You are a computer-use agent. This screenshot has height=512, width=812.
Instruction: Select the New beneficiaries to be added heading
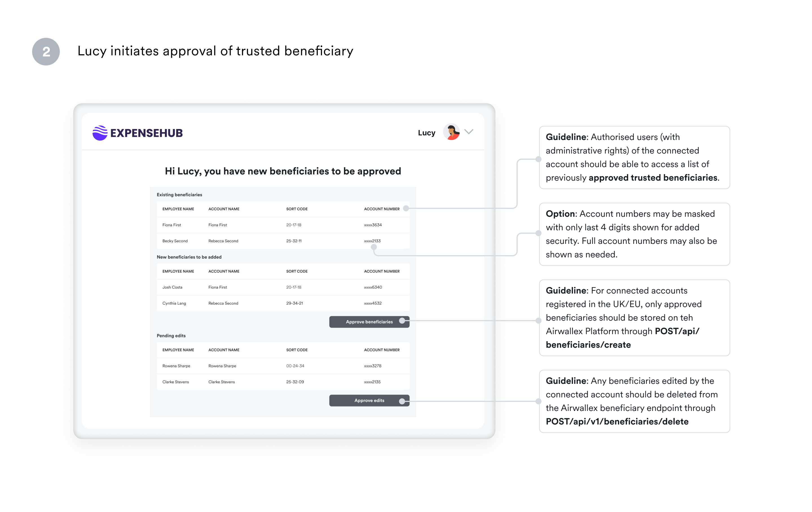[x=189, y=257]
